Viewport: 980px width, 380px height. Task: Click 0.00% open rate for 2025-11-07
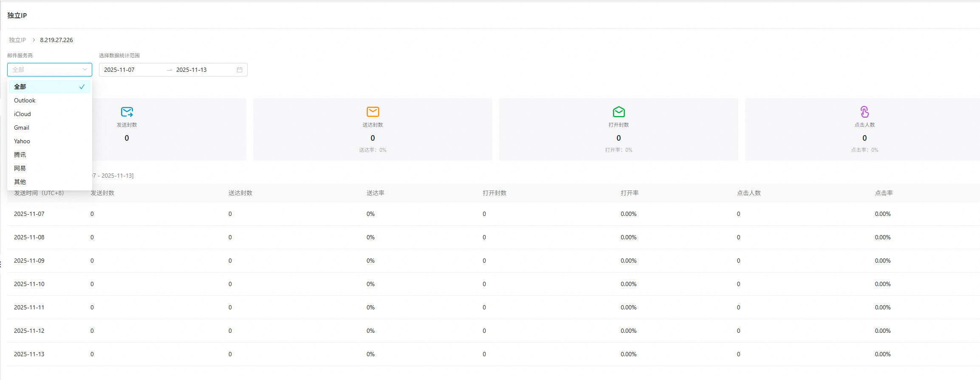tap(629, 214)
